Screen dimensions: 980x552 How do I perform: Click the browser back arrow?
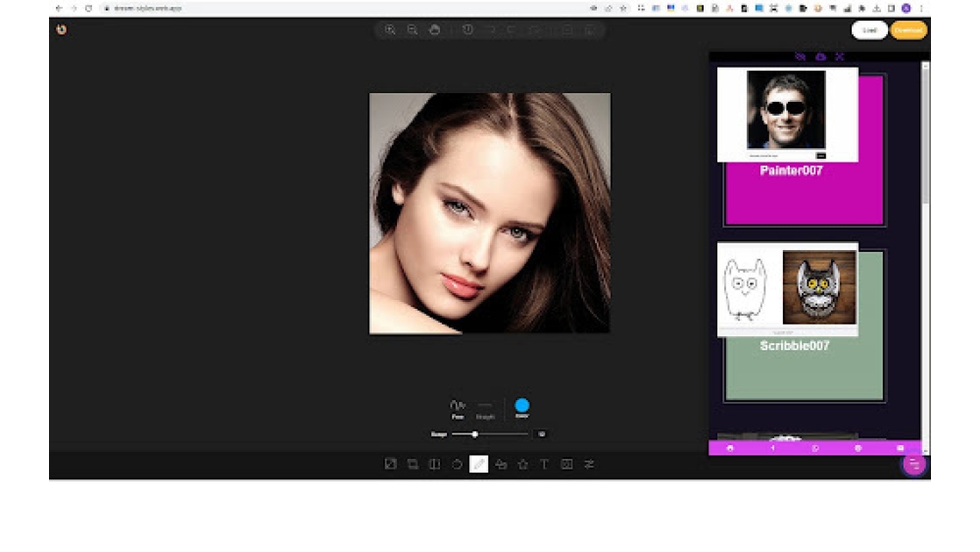point(59,8)
